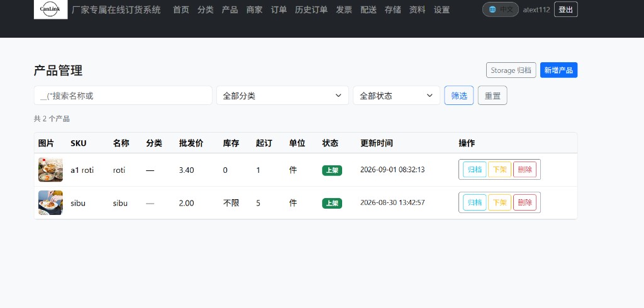Click 归档 in the sibu row
The image size is (644, 308).
[x=474, y=202]
